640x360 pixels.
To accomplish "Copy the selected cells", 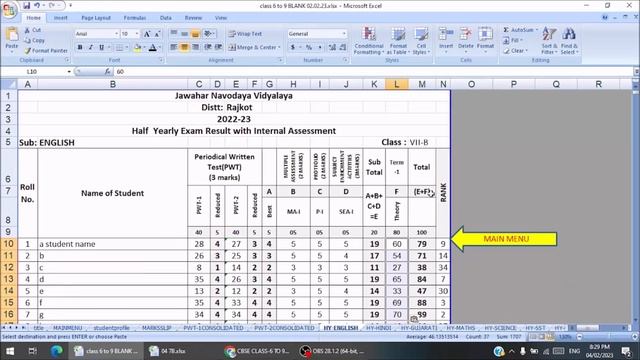I will pyautogui.click(x=35, y=40).
